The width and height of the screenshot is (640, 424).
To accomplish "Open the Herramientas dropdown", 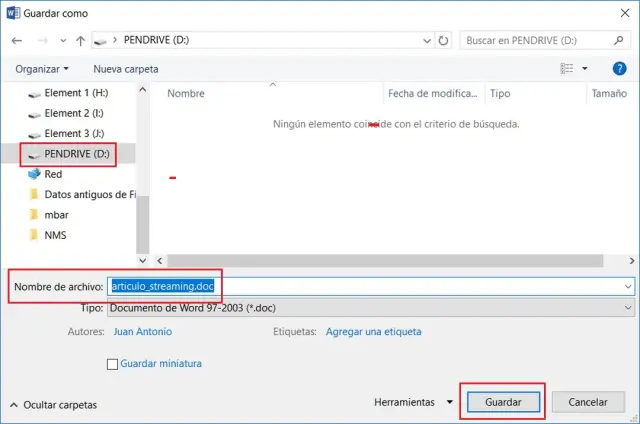I will 412,402.
